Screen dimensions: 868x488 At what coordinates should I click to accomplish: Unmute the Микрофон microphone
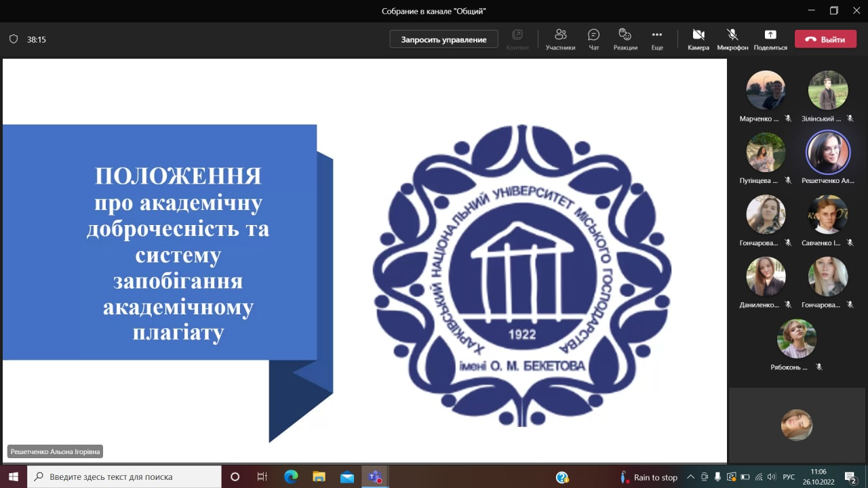click(x=732, y=39)
